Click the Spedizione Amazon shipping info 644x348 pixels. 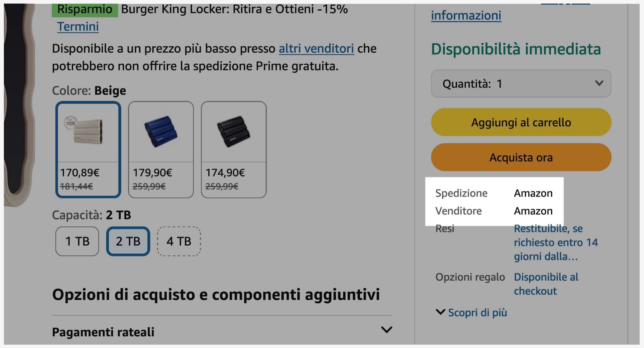[x=533, y=193]
